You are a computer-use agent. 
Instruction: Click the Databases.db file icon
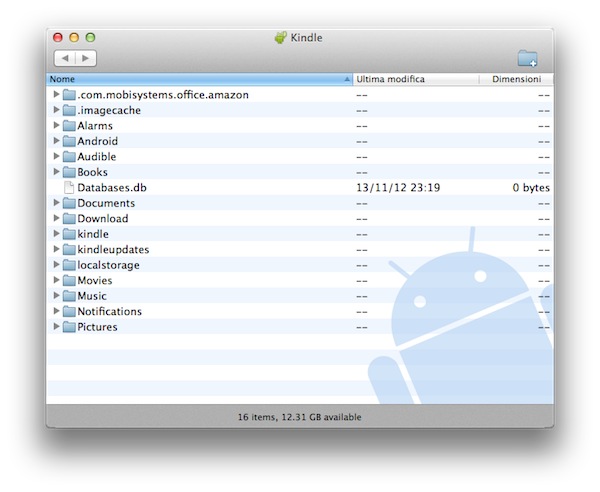point(69,188)
